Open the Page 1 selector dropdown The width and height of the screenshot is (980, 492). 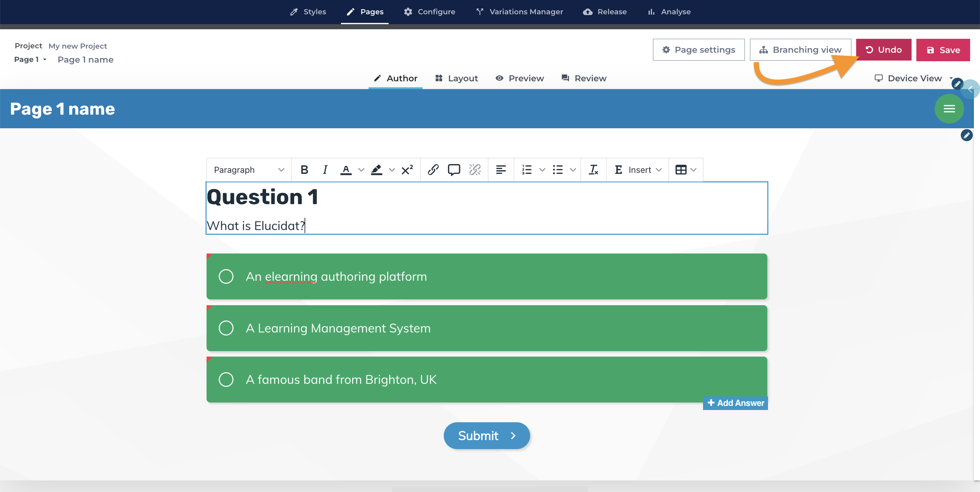tap(30, 60)
